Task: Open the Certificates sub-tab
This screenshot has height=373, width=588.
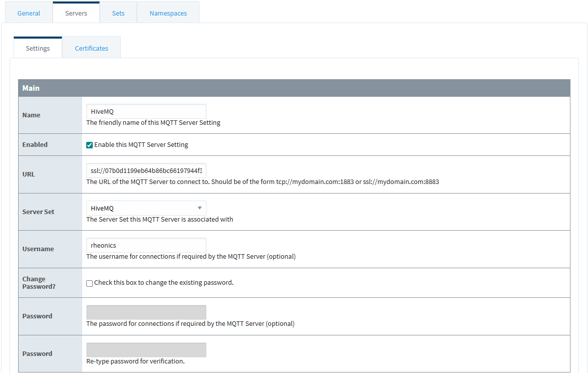Action: click(91, 48)
